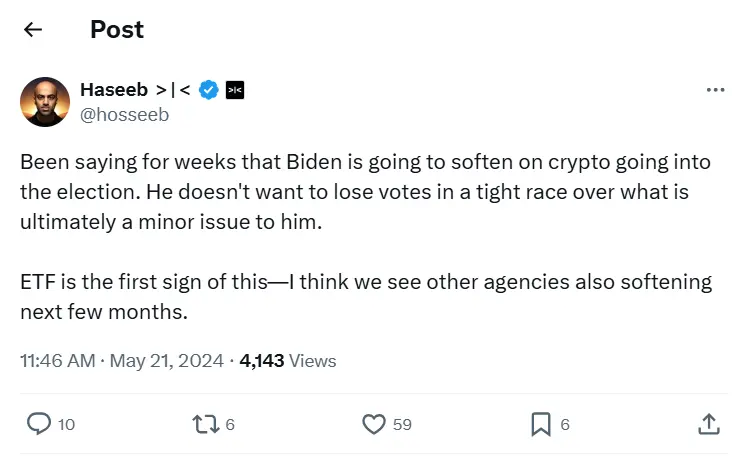This screenshot has width=748, height=458.
Task: Open Haseeb's profile avatar photo
Action: click(45, 102)
